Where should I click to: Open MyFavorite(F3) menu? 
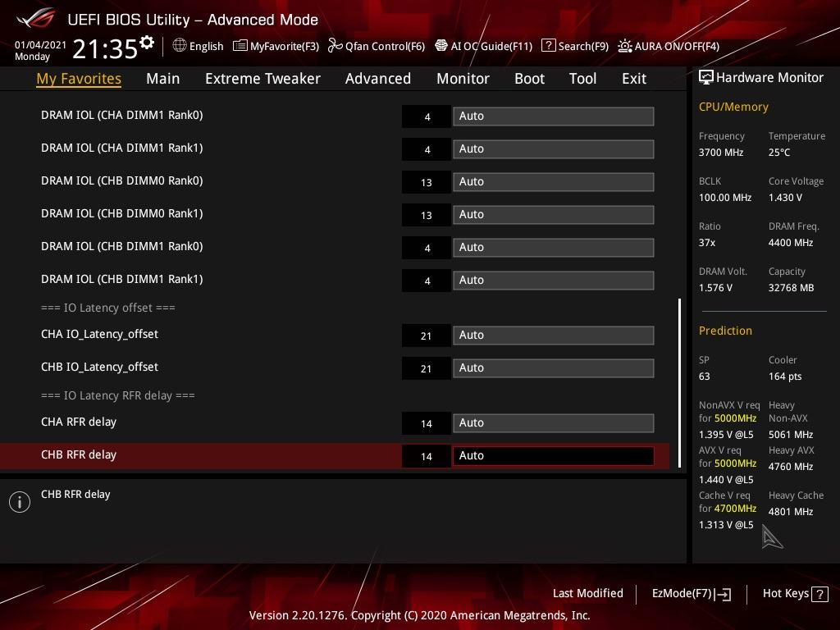pyautogui.click(x=285, y=46)
